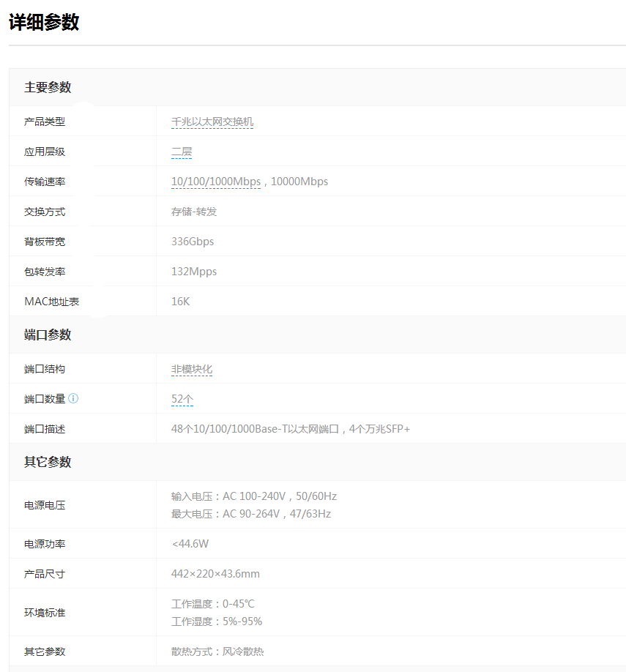
Task: Click the 二层 application layer link
Action: [x=182, y=152]
